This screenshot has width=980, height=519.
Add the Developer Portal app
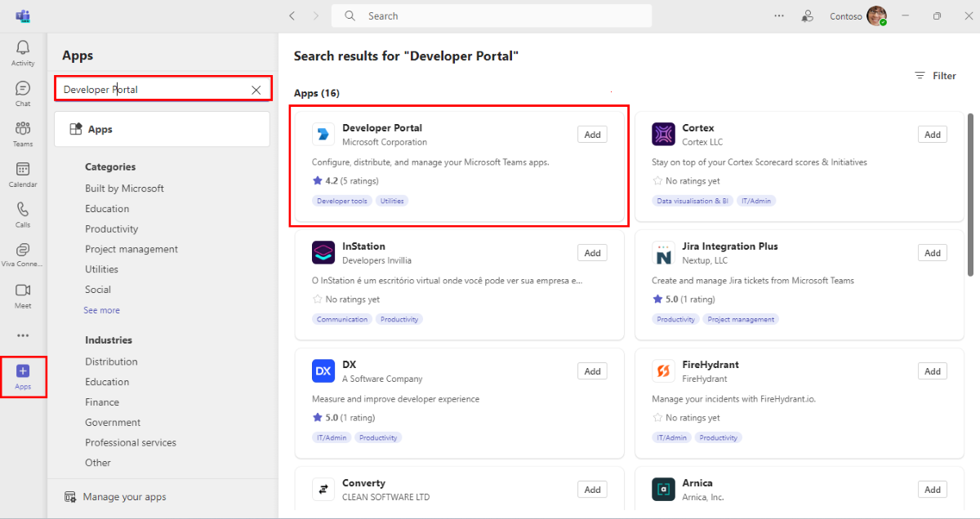click(x=592, y=135)
